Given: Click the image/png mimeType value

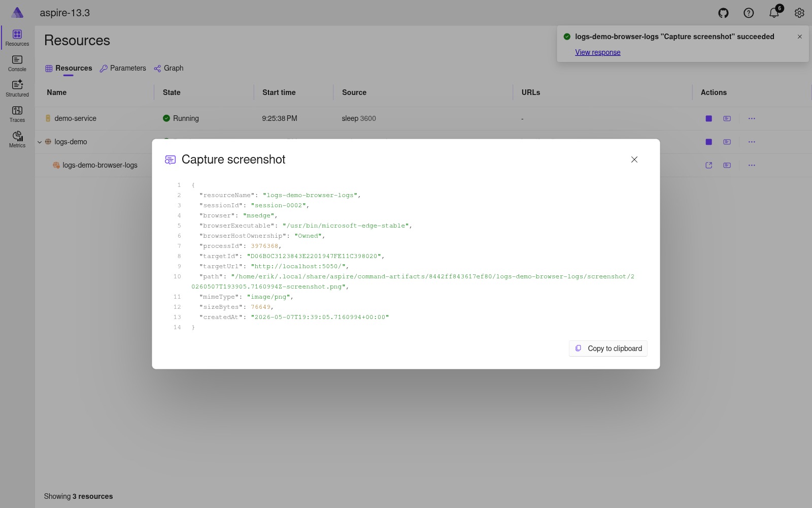Looking at the screenshot, I should (268, 297).
